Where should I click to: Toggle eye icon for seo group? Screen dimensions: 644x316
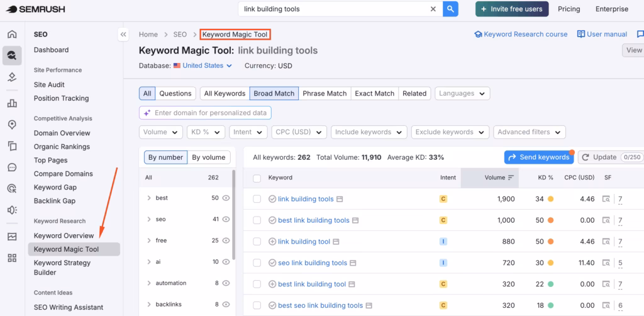click(226, 219)
